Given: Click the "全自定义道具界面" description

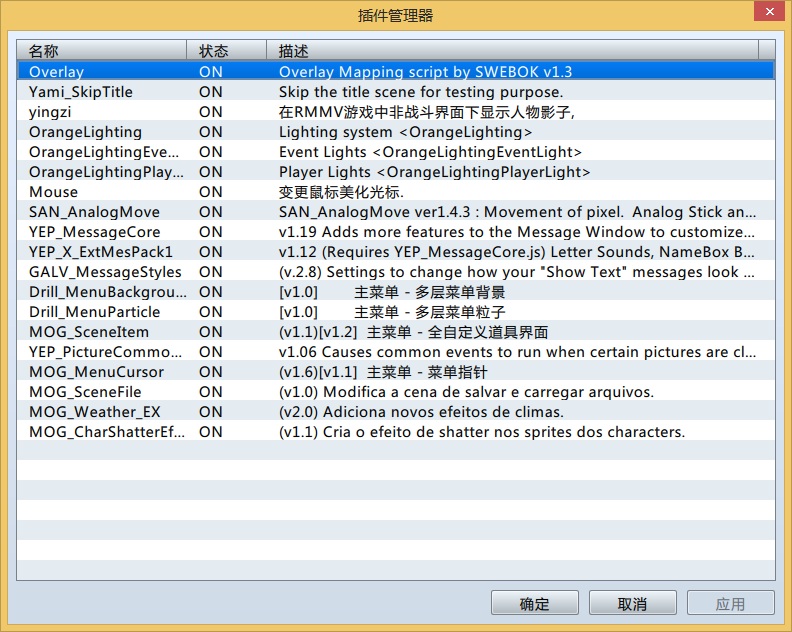Looking at the screenshot, I should pos(413,332).
